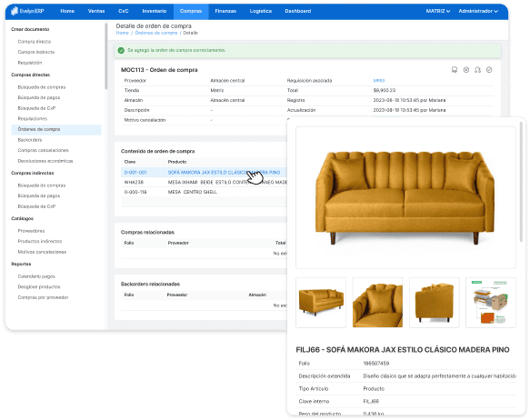Screen dimensions: 530x420
Task: Open the Inventario menu
Action: pyautogui.click(x=155, y=11)
